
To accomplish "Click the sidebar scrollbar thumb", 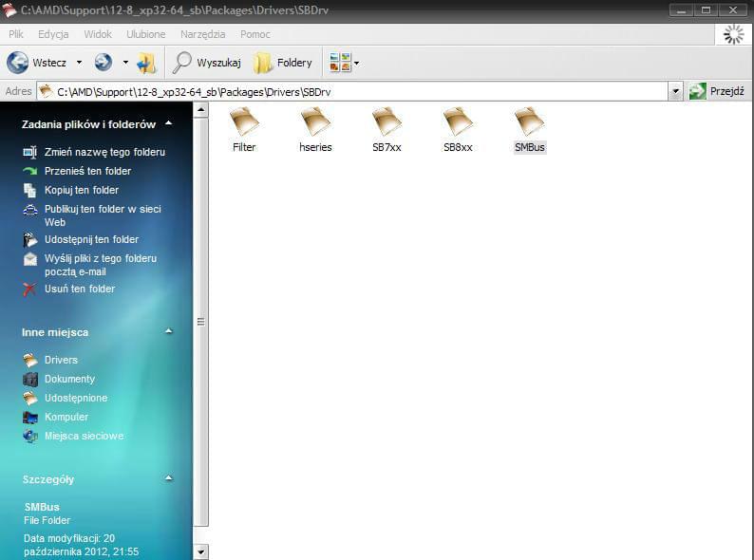I will tap(200, 322).
